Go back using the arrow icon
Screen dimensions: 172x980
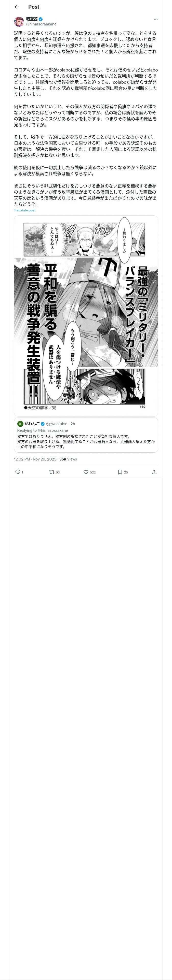[x=16, y=7]
